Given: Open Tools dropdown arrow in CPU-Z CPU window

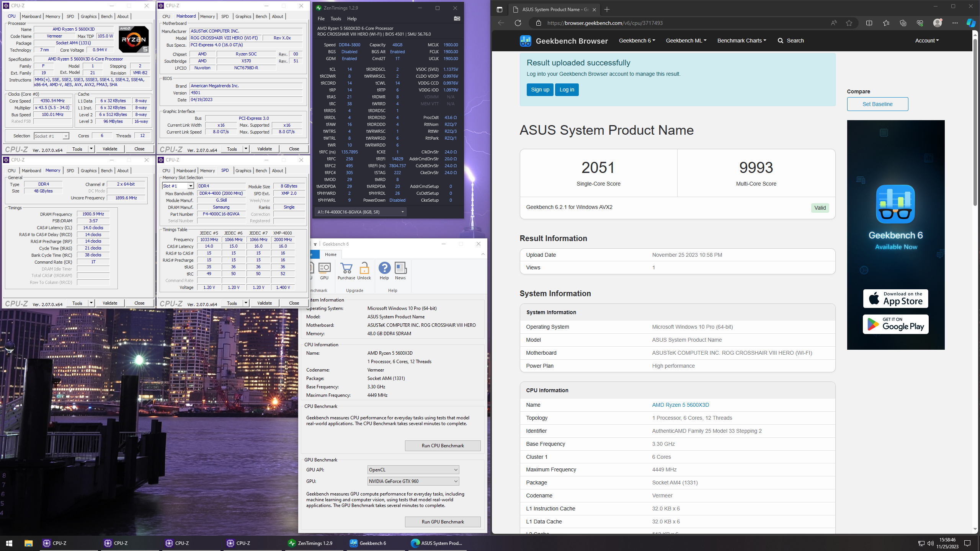Looking at the screenshot, I should pyautogui.click(x=91, y=148).
